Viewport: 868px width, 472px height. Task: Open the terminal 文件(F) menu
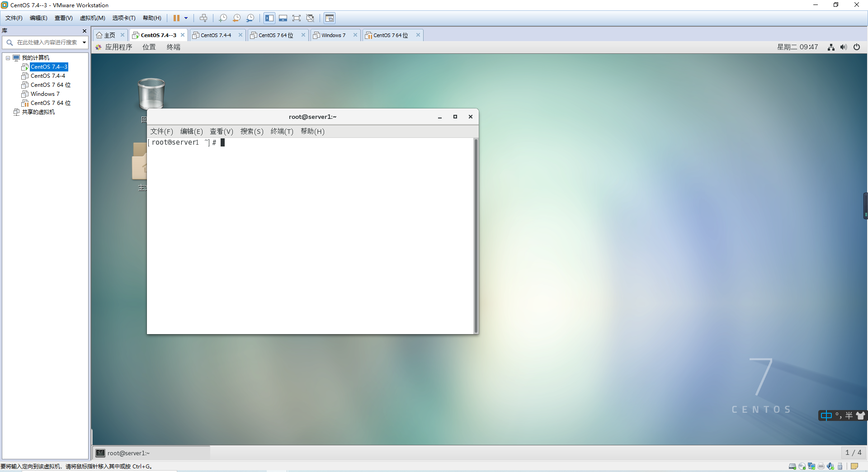pyautogui.click(x=162, y=132)
